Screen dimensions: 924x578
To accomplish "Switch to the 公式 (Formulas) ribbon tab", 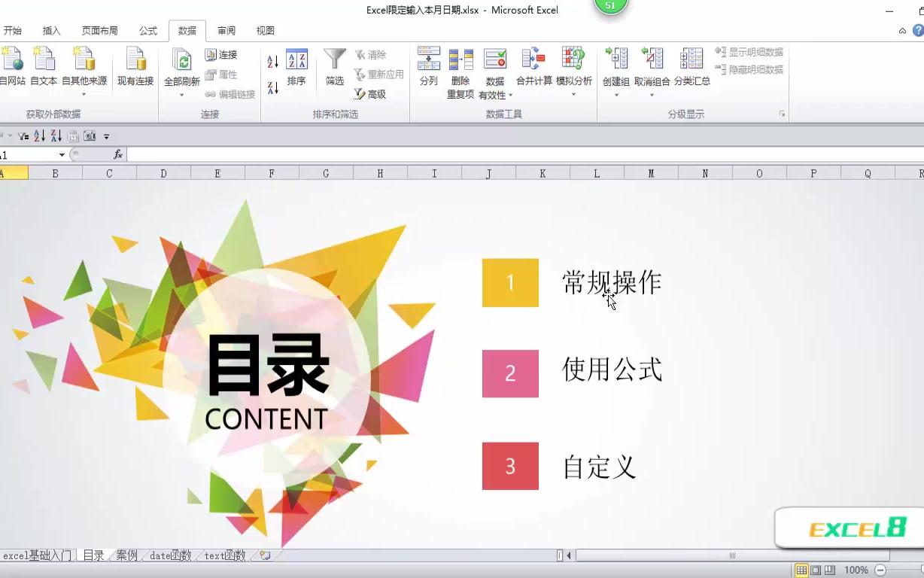I will click(x=147, y=31).
